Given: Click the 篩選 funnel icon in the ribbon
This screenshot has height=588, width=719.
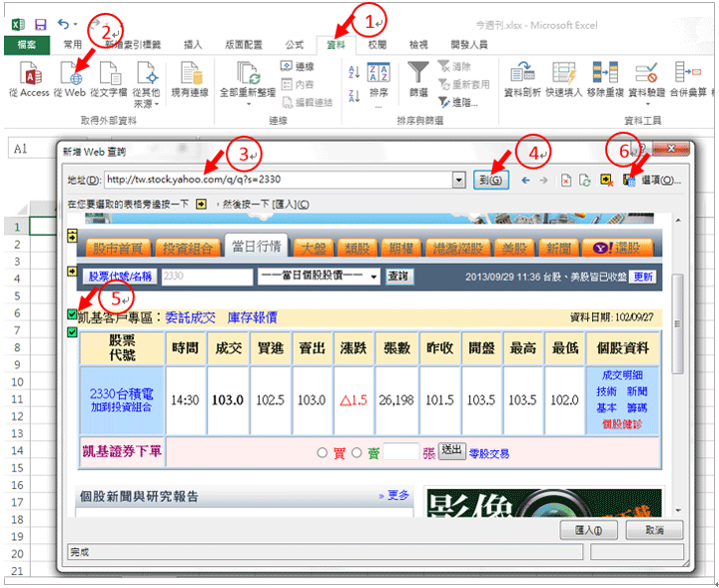Looking at the screenshot, I should (418, 72).
